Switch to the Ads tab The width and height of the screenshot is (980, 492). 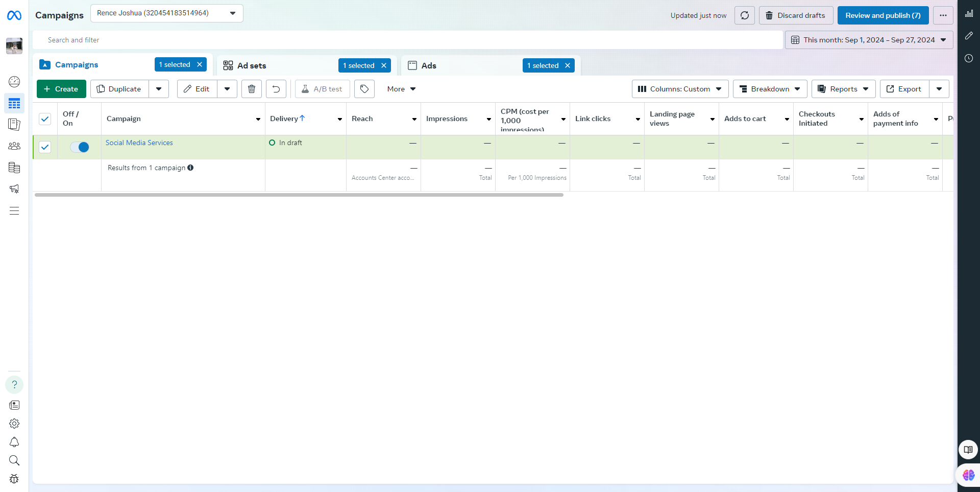[x=429, y=65]
